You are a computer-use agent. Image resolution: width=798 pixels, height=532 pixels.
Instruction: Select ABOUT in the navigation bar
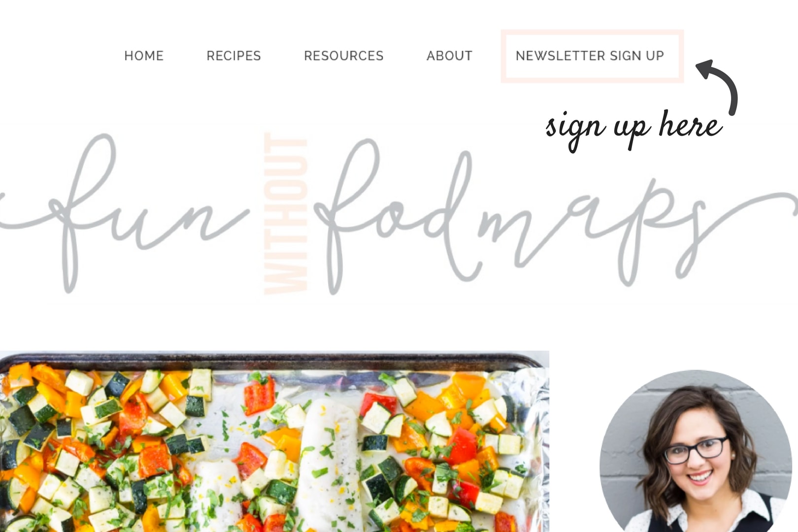click(449, 56)
